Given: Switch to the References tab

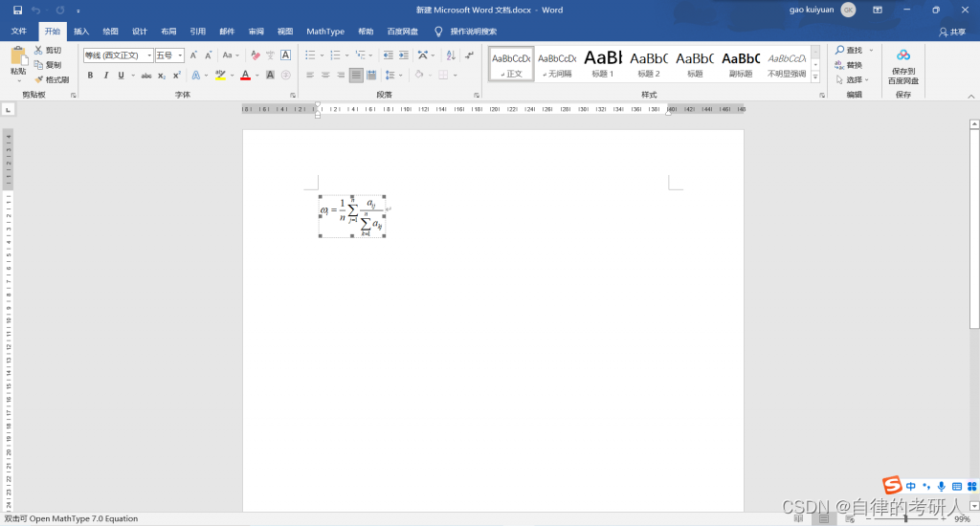Looking at the screenshot, I should [x=197, y=32].
